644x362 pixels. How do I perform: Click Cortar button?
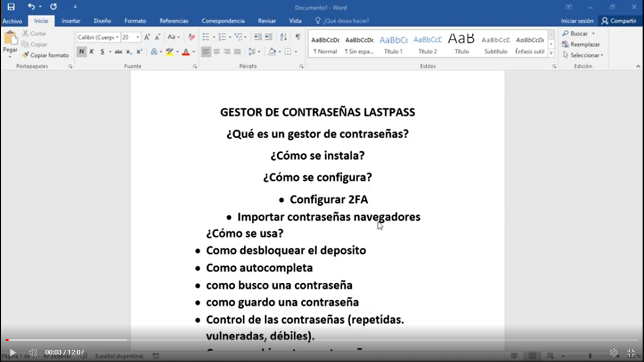[x=34, y=33]
